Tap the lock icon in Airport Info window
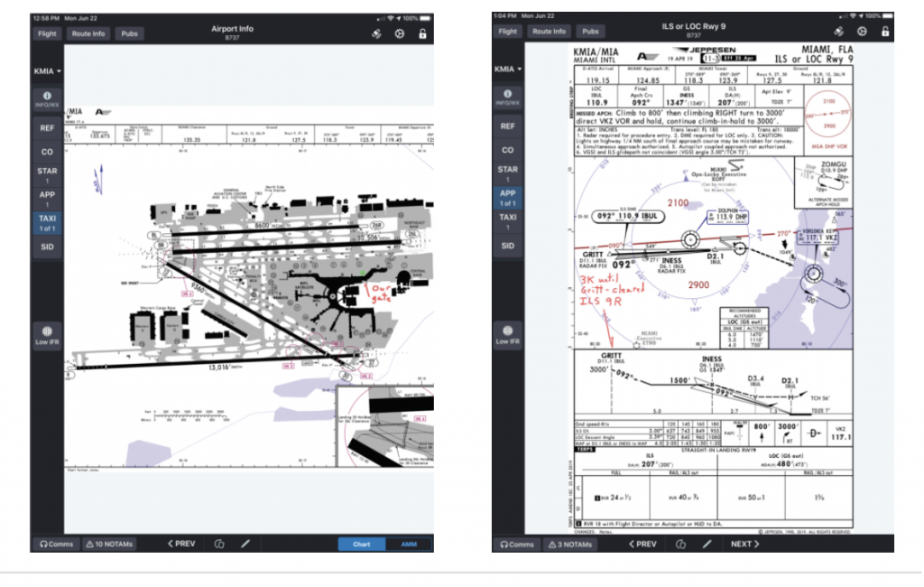Viewport: 924px width, 587px height. tap(422, 33)
